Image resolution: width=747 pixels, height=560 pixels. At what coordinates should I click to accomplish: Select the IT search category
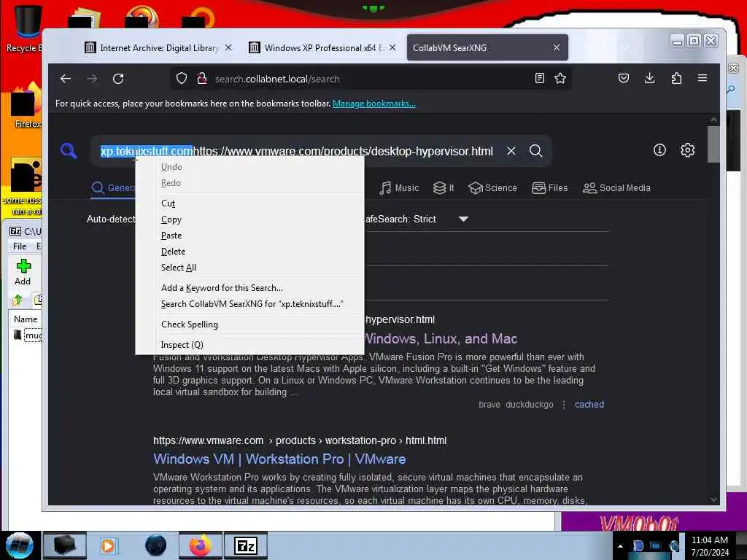444,188
